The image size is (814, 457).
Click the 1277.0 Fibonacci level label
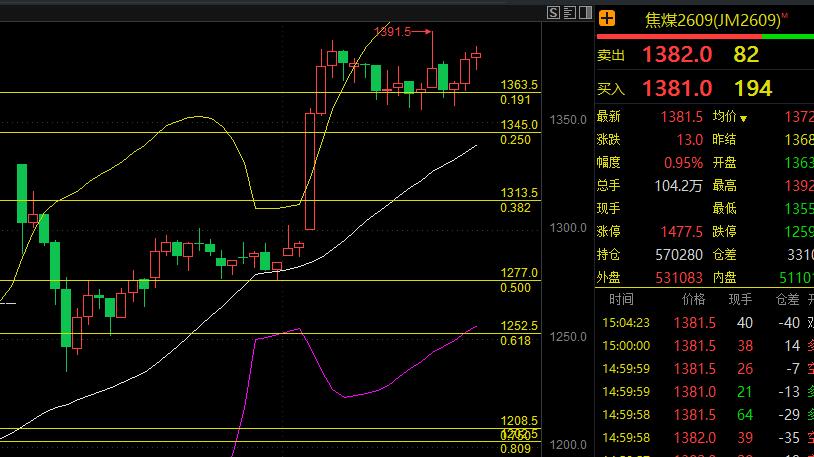519,273
